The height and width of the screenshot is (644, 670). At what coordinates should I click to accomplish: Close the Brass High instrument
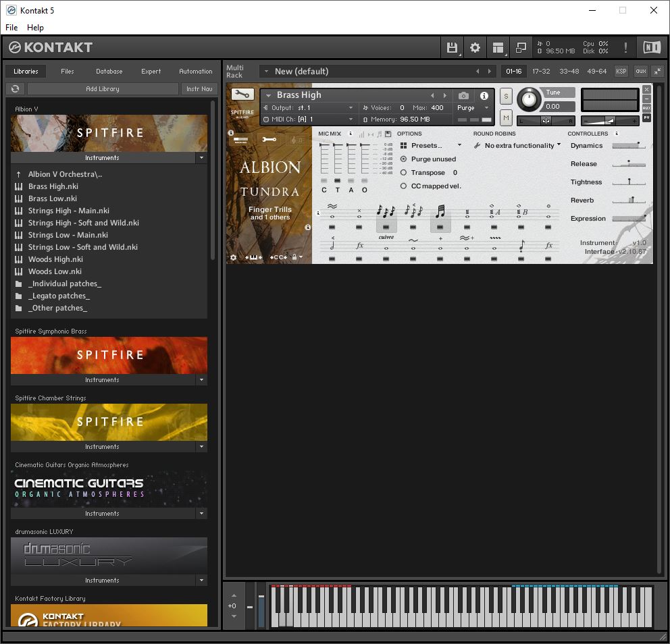pyautogui.click(x=646, y=89)
